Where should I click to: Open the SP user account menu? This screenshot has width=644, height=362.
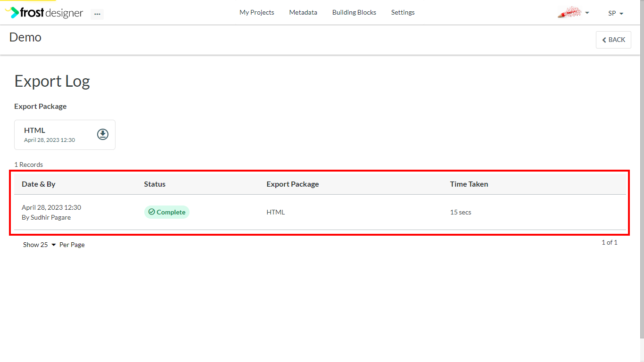tap(616, 13)
